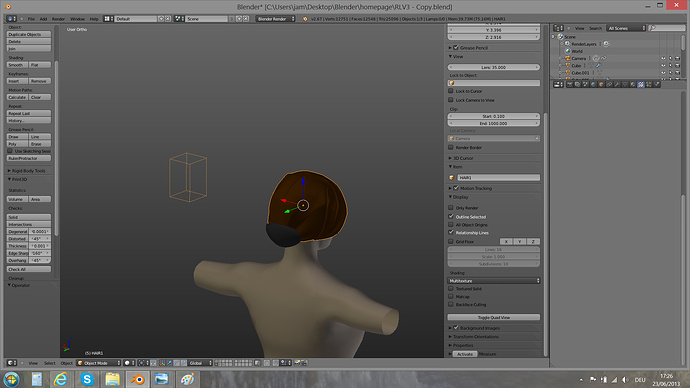Open screen layout browse icon

coord(108,18)
